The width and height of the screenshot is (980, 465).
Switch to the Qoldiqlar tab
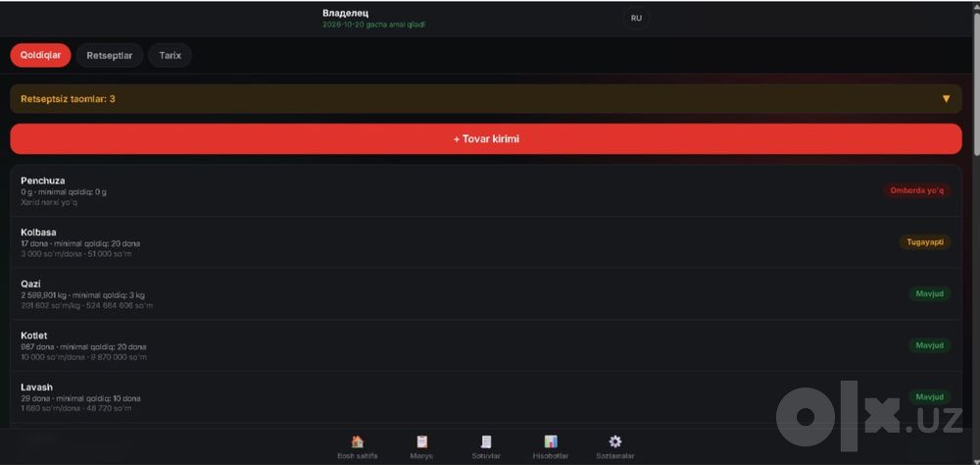pos(40,55)
